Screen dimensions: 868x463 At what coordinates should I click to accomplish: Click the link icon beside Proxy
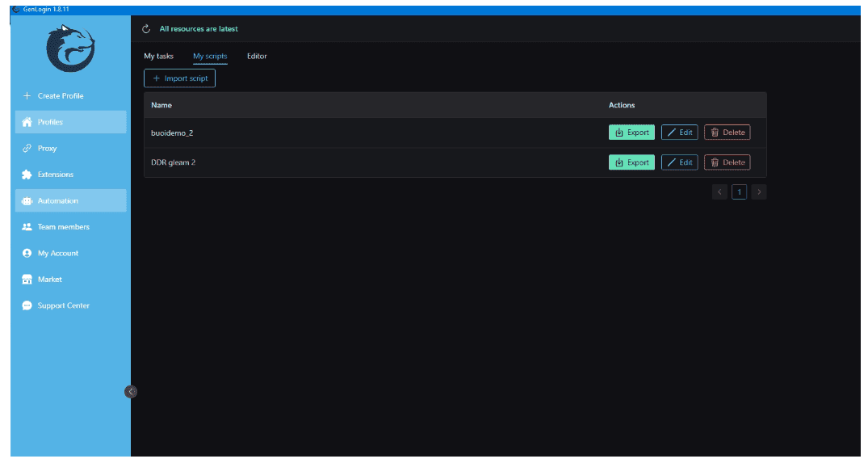click(27, 149)
